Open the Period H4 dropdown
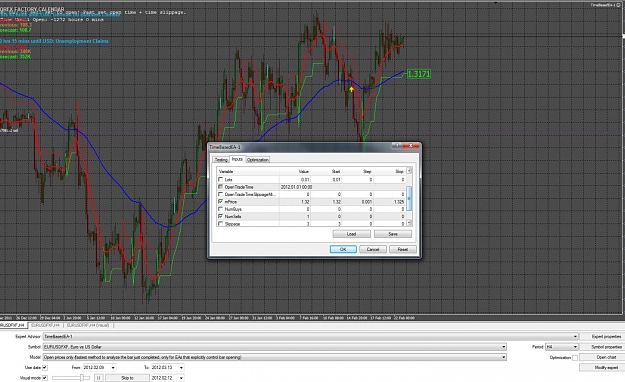625x382 pixels. pyautogui.click(x=575, y=347)
